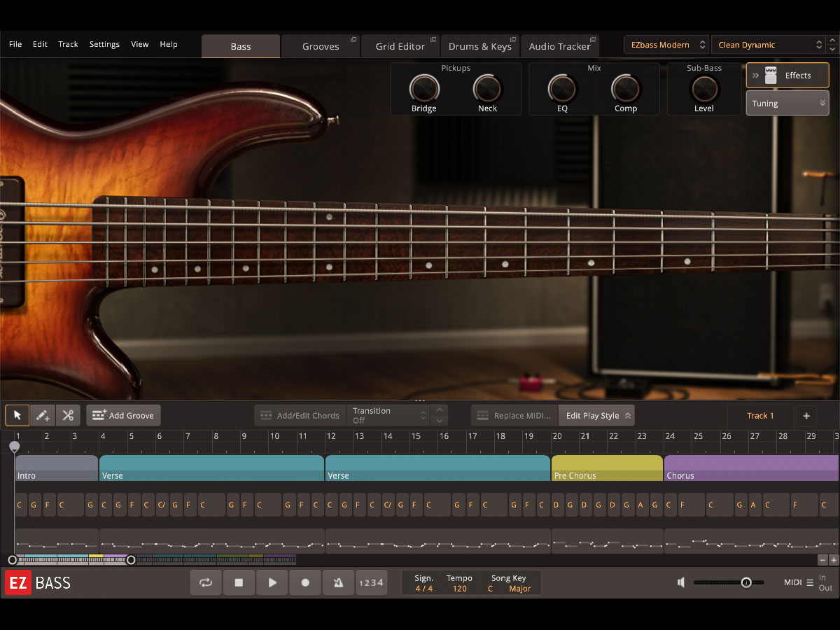Zoom out the timeline with minus button

coord(822,560)
